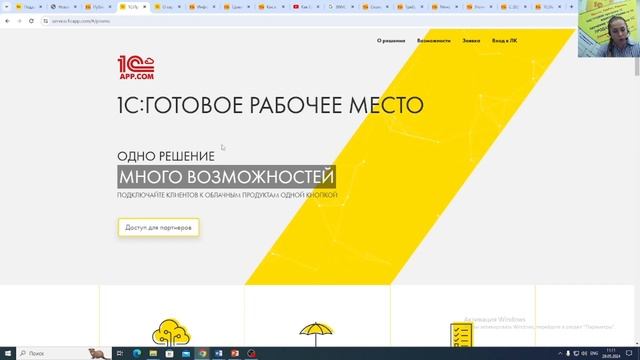The height and width of the screenshot is (360, 640).
Task: Open the taskbar clock and date
Action: click(x=611, y=353)
